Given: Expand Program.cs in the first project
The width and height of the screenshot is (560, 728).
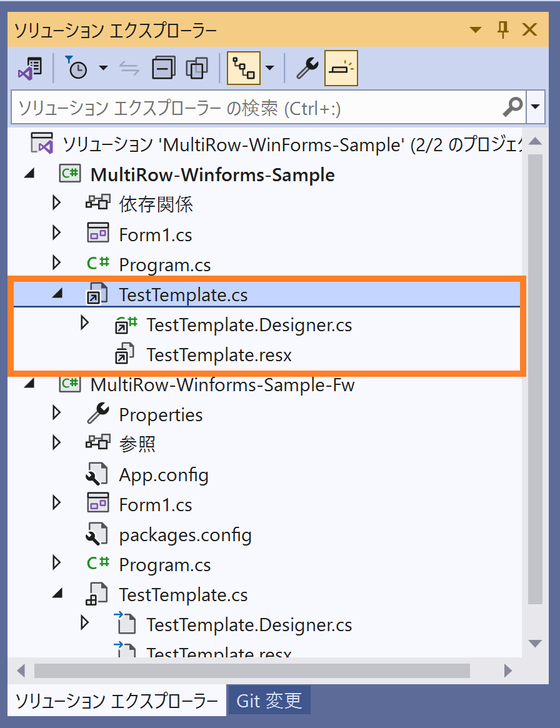Looking at the screenshot, I should click(x=57, y=263).
